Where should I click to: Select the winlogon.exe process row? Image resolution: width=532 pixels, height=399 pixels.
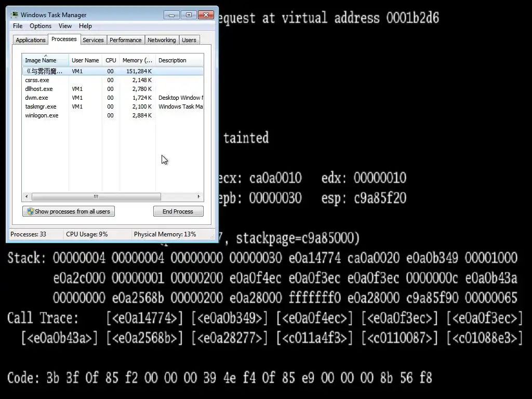(x=113, y=115)
